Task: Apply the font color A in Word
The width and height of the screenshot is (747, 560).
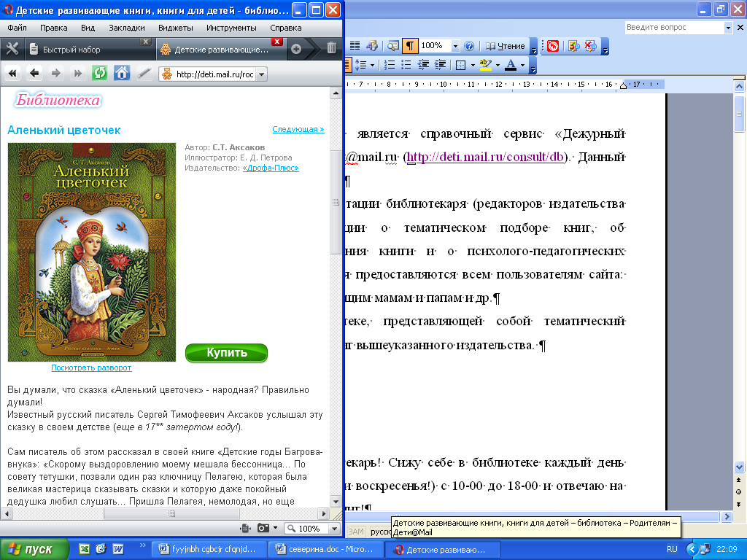Action: (511, 65)
